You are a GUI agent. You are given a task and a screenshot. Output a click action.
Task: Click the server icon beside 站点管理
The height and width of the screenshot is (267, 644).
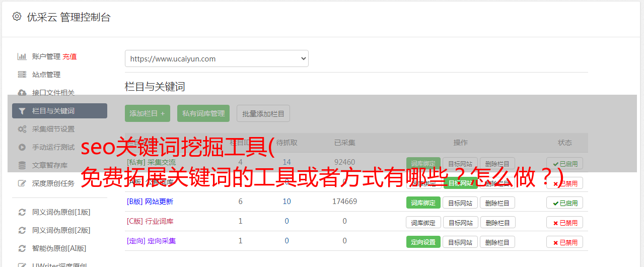[22, 75]
